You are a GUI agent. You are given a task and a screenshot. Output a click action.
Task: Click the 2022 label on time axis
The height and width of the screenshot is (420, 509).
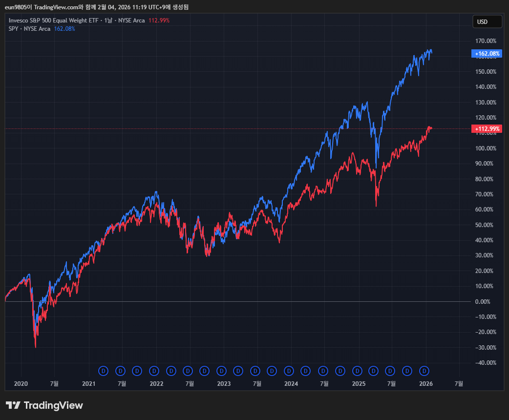tap(156, 384)
